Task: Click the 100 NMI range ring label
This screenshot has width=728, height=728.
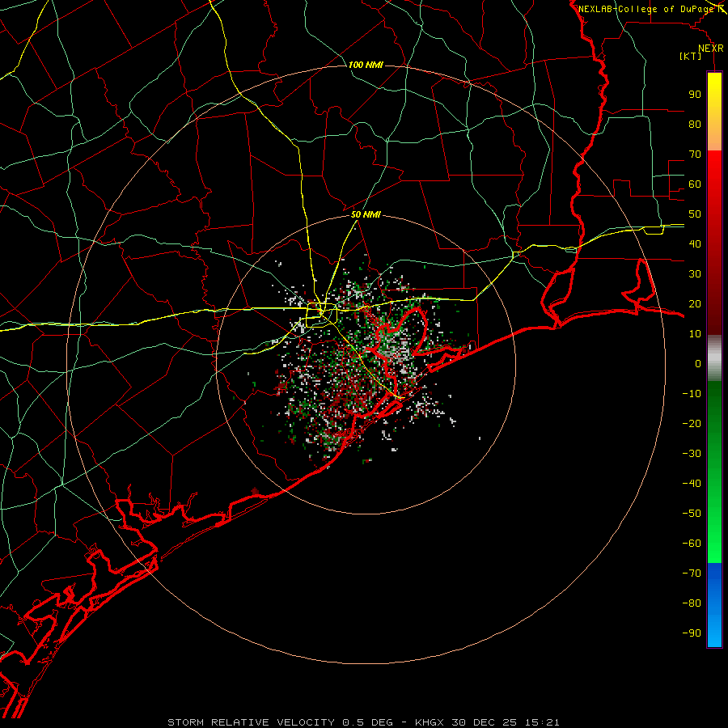Action: point(366,65)
